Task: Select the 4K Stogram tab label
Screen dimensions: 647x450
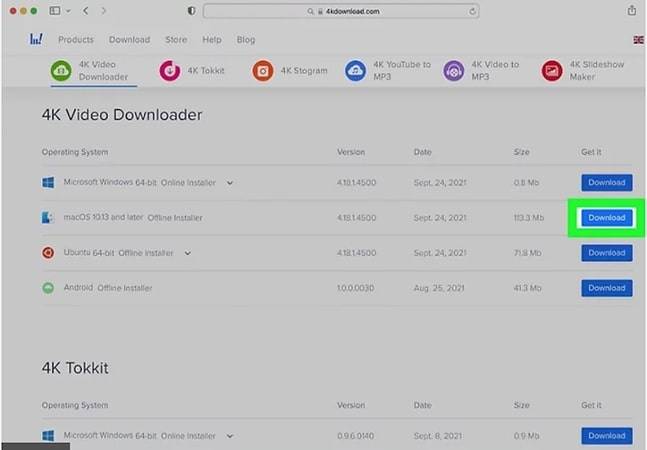Action: (x=304, y=71)
